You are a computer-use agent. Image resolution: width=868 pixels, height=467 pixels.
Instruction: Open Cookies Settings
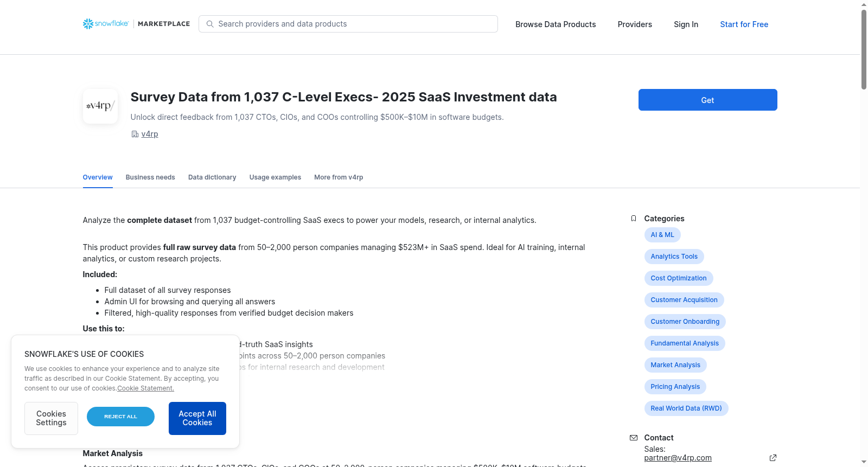point(51,418)
